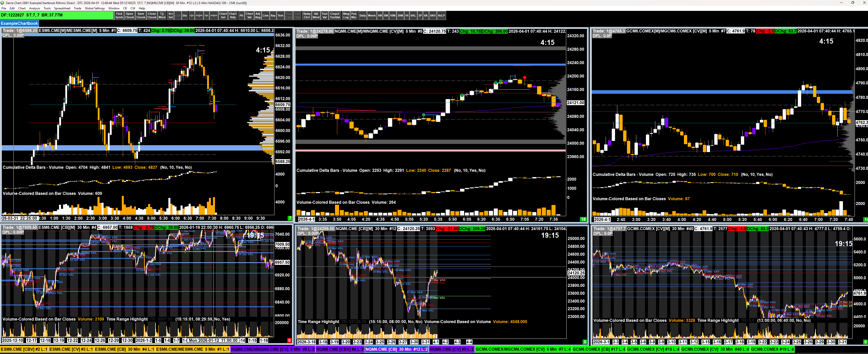Click the <|> expand bar spacing icon
Image resolution: width=868 pixels, height=354 pixels.
pyautogui.click(x=192, y=15)
